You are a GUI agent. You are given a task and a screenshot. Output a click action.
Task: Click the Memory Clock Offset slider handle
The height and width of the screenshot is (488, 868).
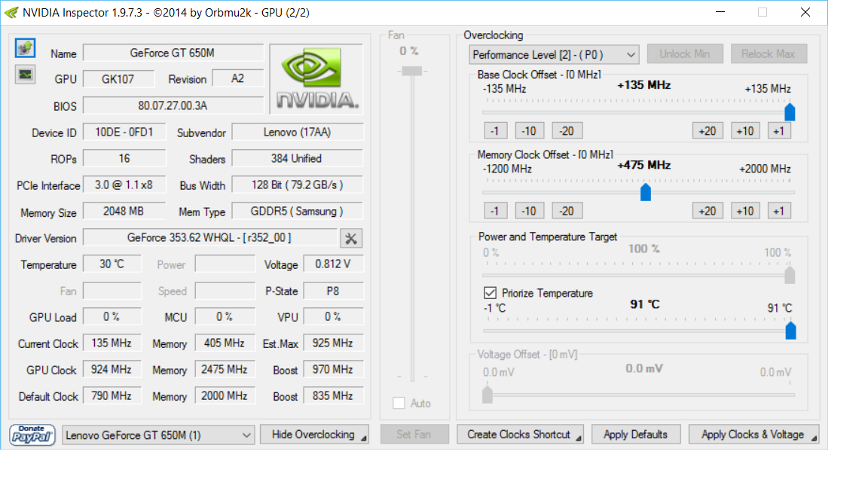pyautogui.click(x=646, y=193)
